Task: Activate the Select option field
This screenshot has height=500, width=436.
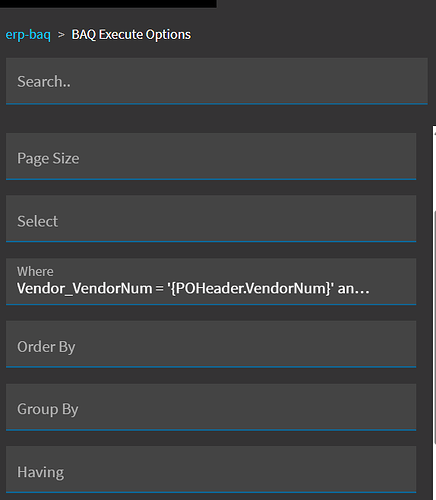Action: [211, 219]
